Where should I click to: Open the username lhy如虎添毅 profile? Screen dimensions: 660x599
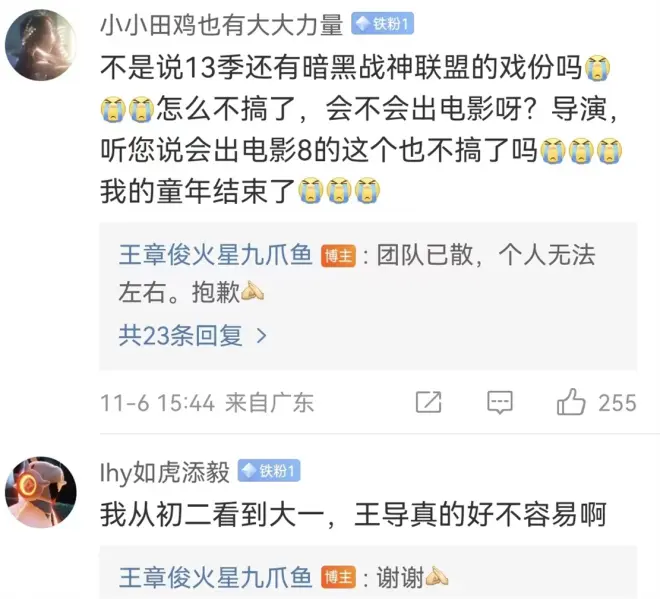click(165, 472)
